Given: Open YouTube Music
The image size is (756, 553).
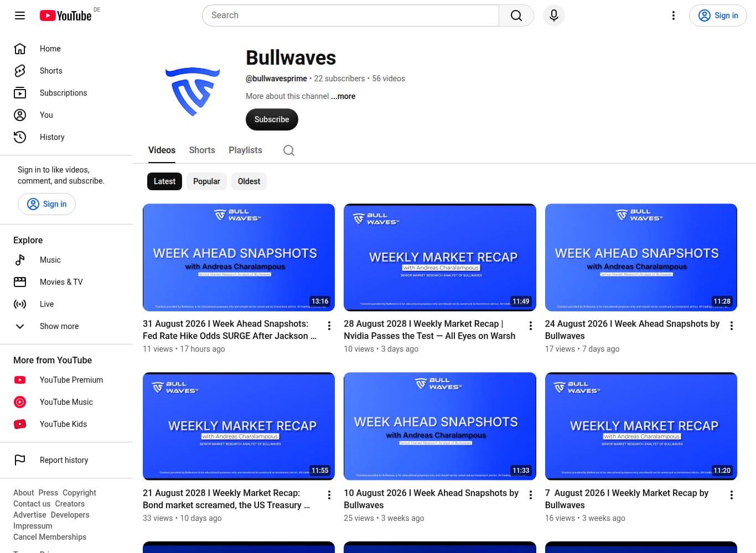Looking at the screenshot, I should (x=66, y=402).
